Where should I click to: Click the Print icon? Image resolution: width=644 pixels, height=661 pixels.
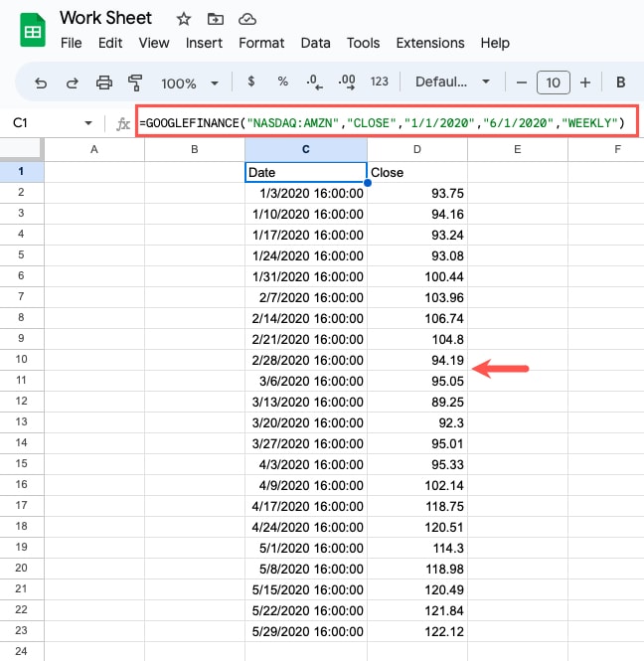(x=104, y=83)
